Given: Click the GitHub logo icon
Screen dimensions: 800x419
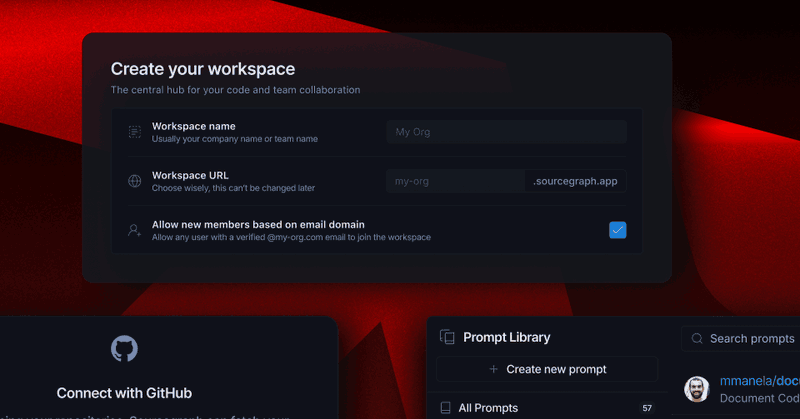Looking at the screenshot, I should (124, 349).
